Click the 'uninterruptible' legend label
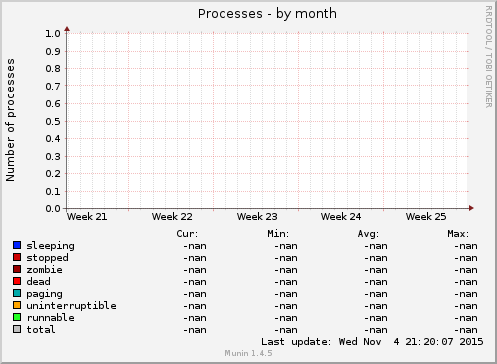This screenshot has width=497, height=364. point(71,306)
